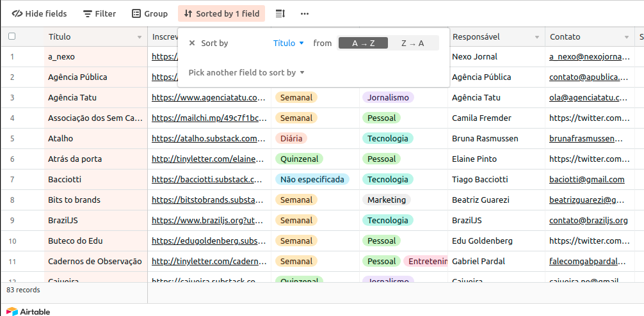Click the Entretenimento tag in row 11
The height and width of the screenshot is (316, 644).
point(426,262)
